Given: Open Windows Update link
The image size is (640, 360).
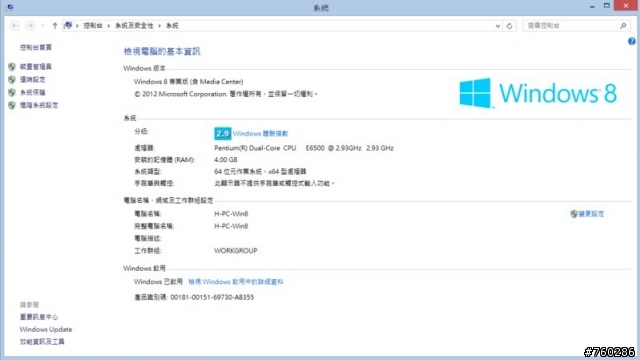Looking at the screenshot, I should (x=46, y=329).
